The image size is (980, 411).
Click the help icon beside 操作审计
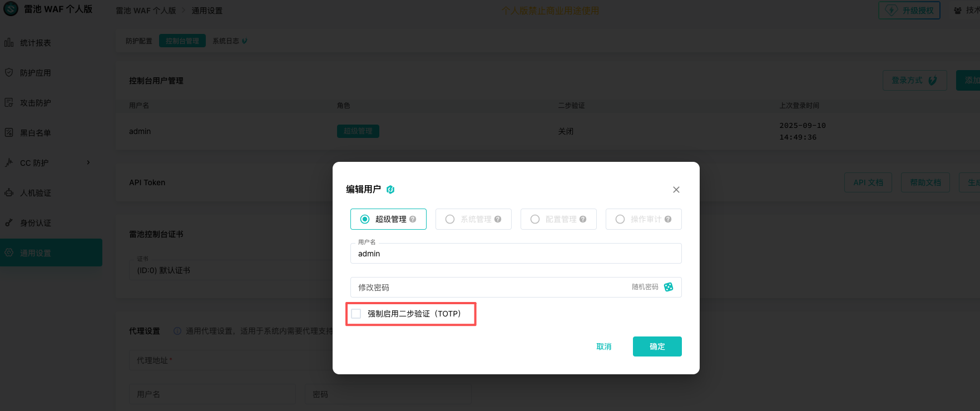668,219
